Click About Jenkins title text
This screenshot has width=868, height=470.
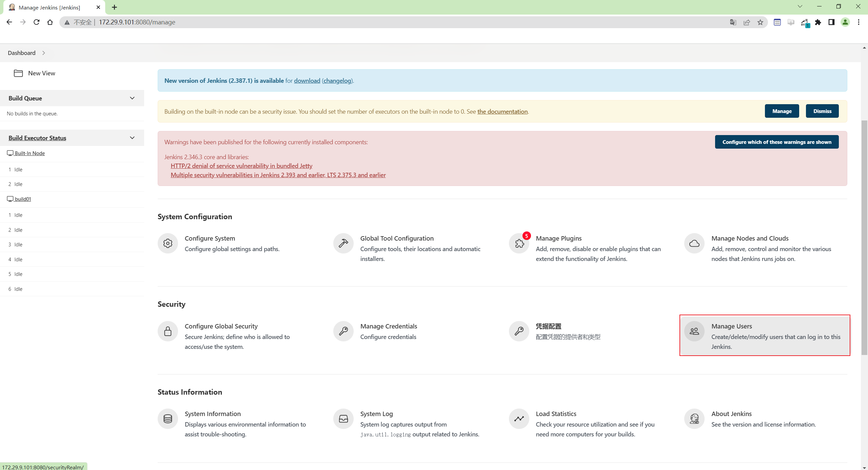pos(731,414)
